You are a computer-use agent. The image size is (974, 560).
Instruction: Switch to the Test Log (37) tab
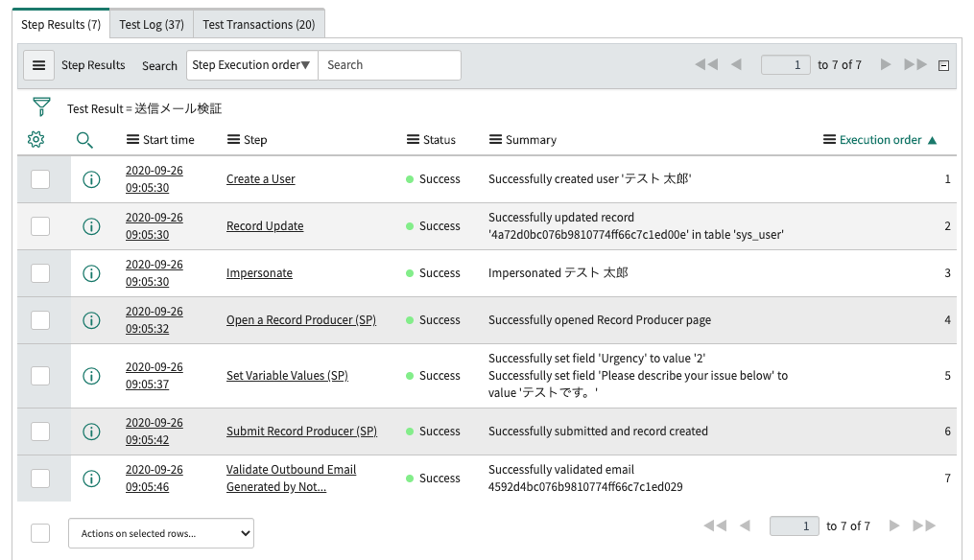152,24
